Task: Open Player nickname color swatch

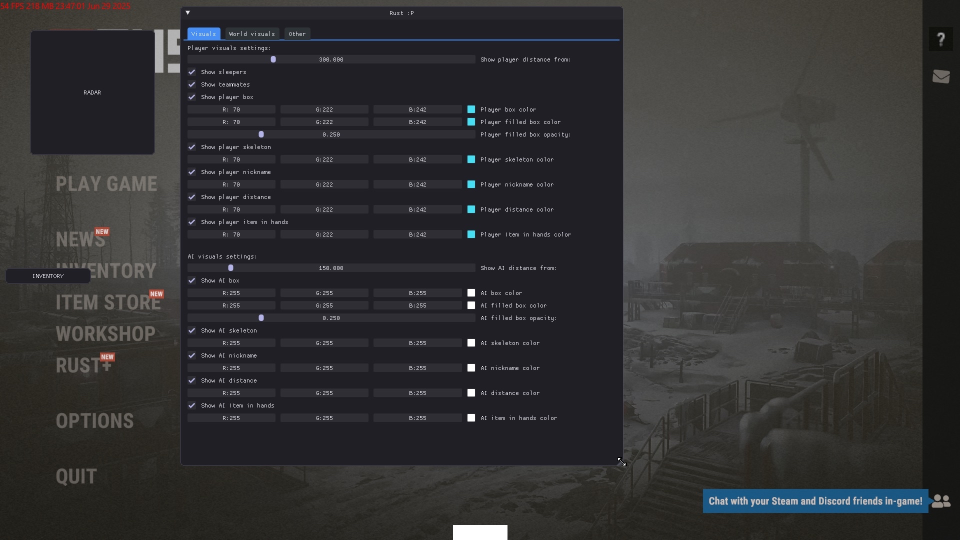Action: tap(471, 184)
